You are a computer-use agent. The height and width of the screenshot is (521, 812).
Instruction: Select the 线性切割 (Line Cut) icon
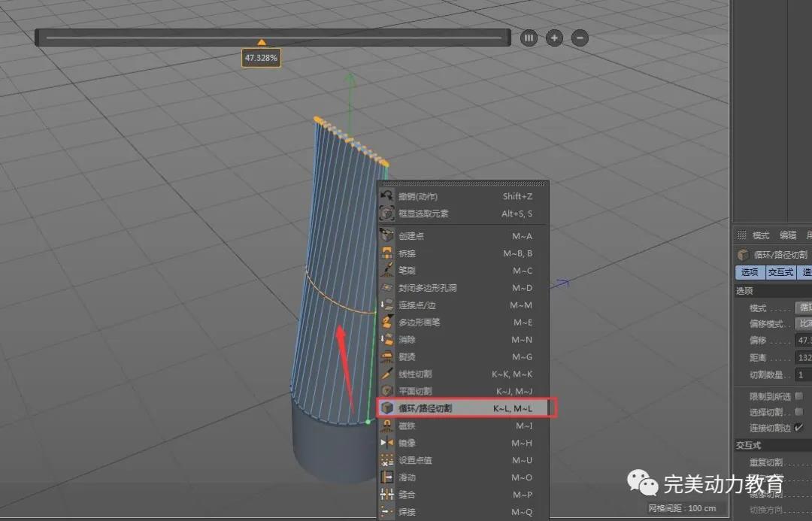click(387, 374)
